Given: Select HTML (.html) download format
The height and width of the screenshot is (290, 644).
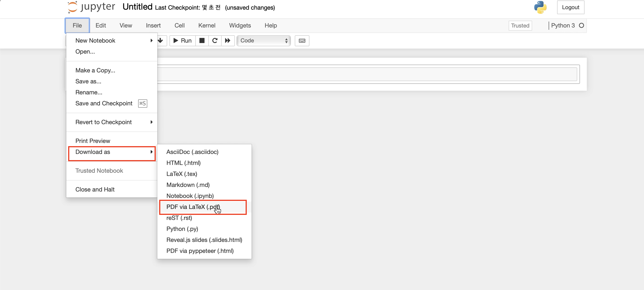Looking at the screenshot, I should 183,163.
